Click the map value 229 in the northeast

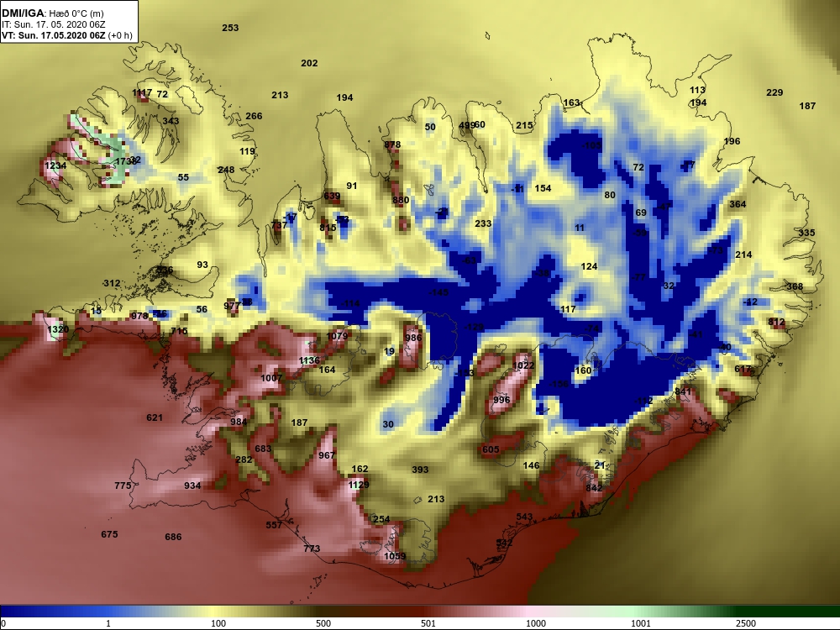pos(774,92)
